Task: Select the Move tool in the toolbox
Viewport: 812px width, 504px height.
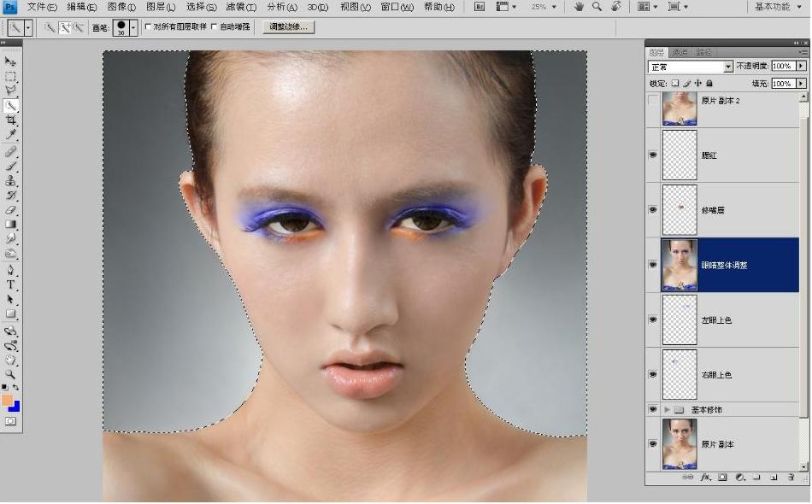Action: [x=10, y=62]
